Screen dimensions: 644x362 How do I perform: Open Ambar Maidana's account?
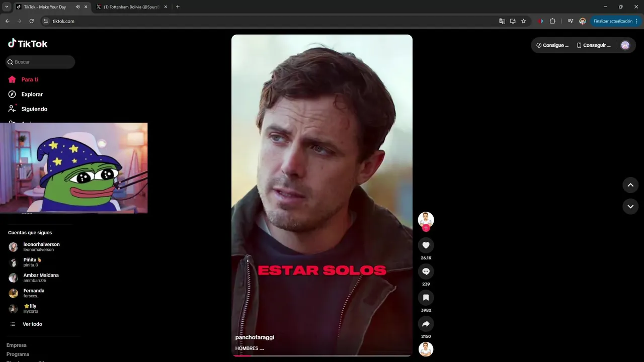(x=40, y=278)
